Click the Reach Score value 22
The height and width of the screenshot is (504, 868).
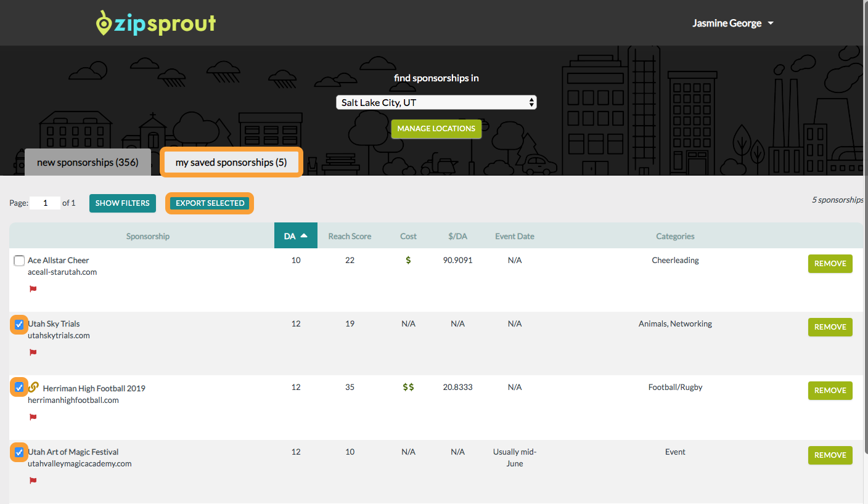coord(350,261)
